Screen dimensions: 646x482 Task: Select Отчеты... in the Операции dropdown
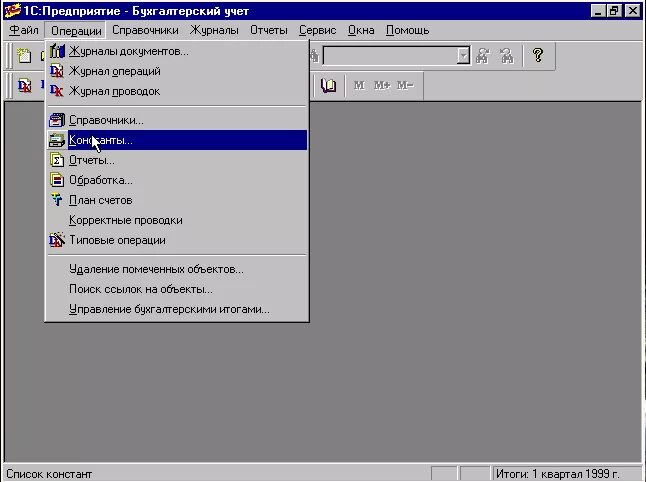coord(177,160)
